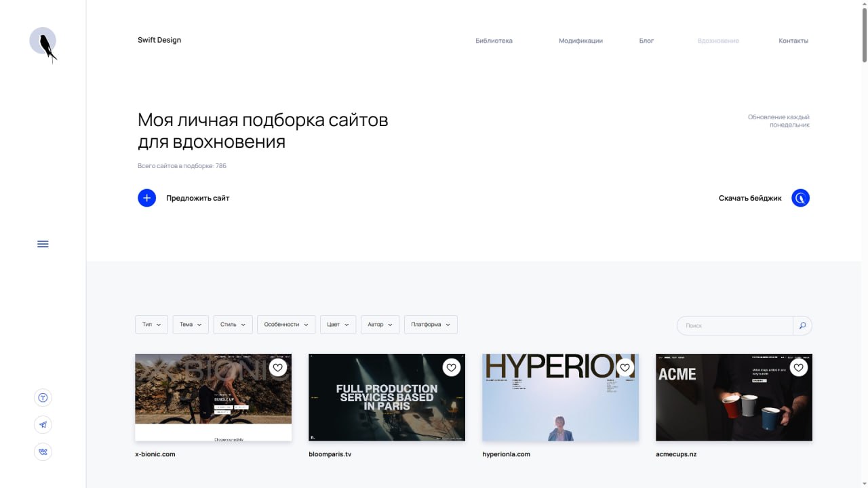Screen dimensions: 868x488
Task: Click the blue badge download icon
Action: click(800, 198)
